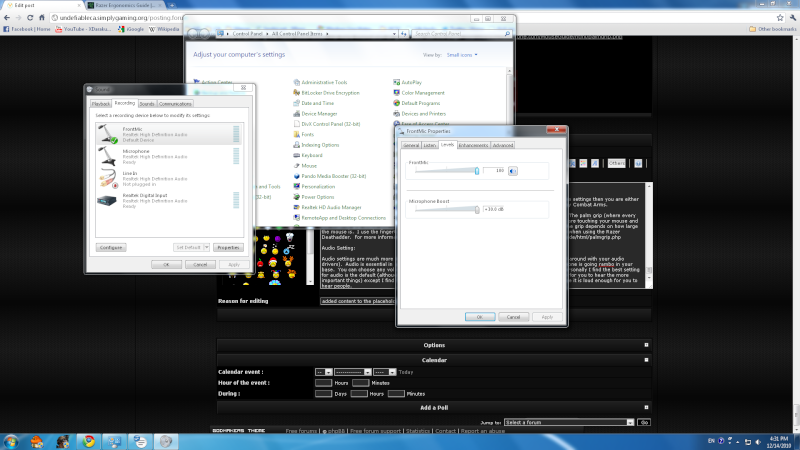Open the Enhancements tab in FrontMic Properties
Viewport: 800px width, 450px height.
pos(473,145)
